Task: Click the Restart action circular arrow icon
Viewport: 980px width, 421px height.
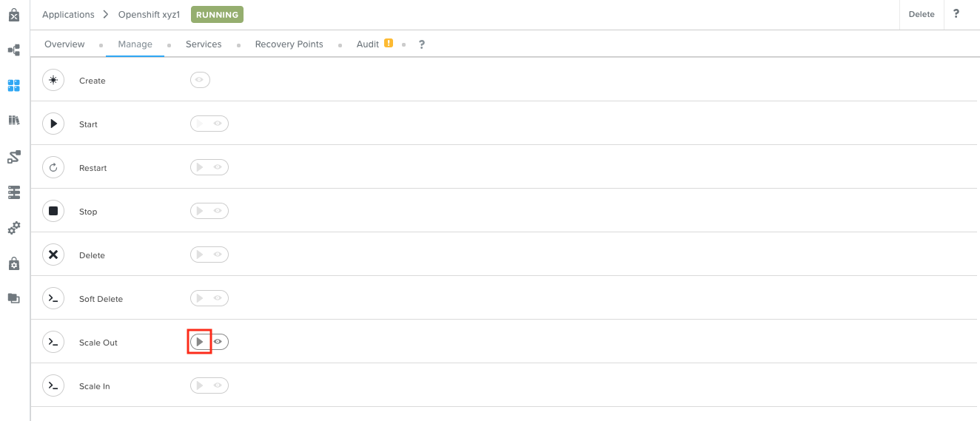Action: point(53,168)
